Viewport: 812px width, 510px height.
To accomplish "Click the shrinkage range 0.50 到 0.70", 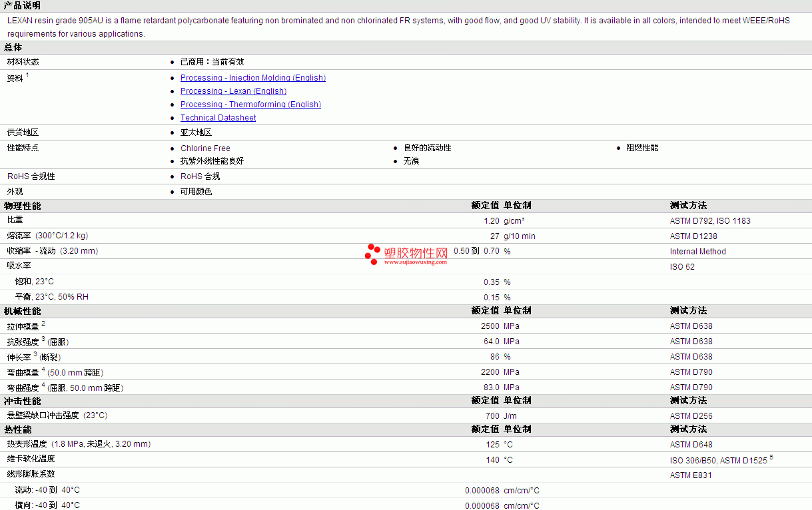I will click(476, 251).
